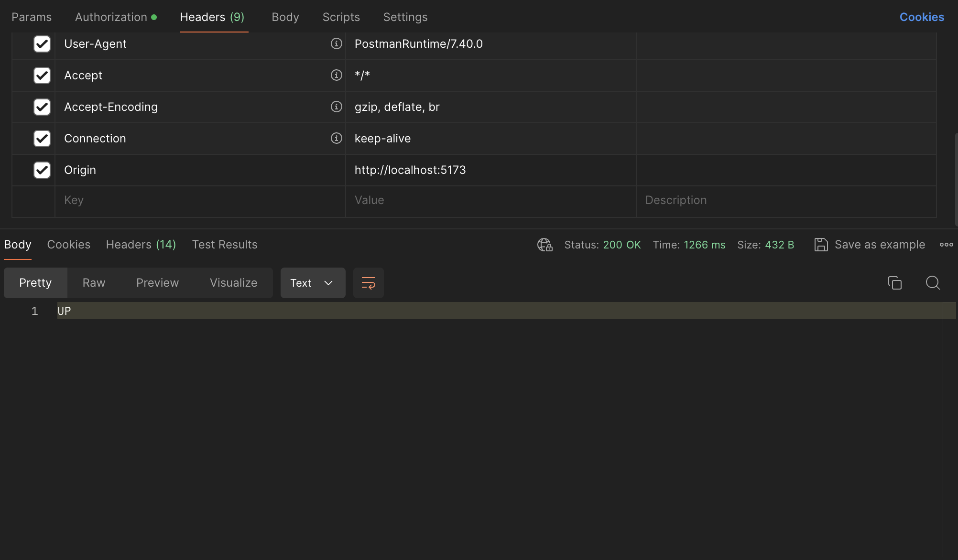The width and height of the screenshot is (958, 560).
Task: Copy the response body to clipboard
Action: [894, 283]
